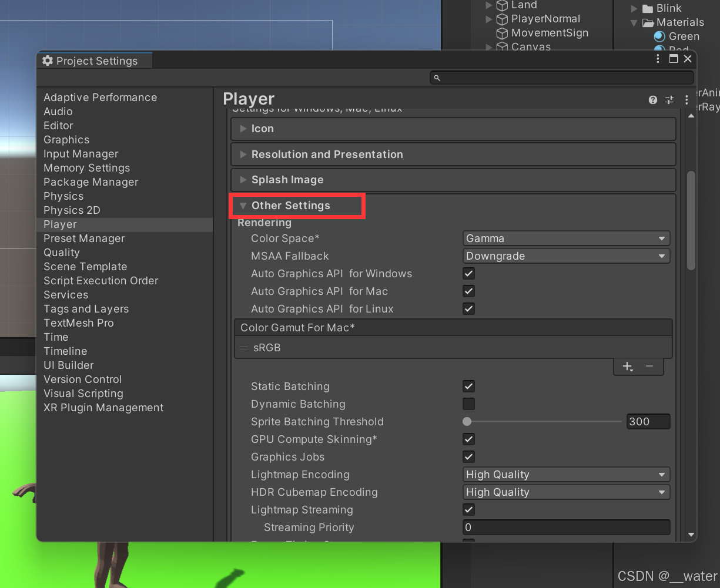The image size is (720, 588).
Task: Enable Dynamic Batching checkbox
Action: point(468,404)
